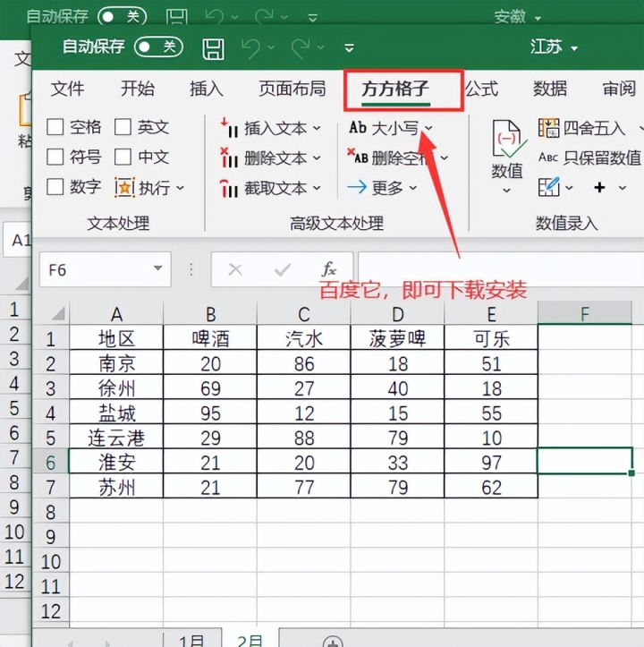Image resolution: width=644 pixels, height=647 pixels.
Task: Click the Insert Function fx icon
Action: [329, 269]
